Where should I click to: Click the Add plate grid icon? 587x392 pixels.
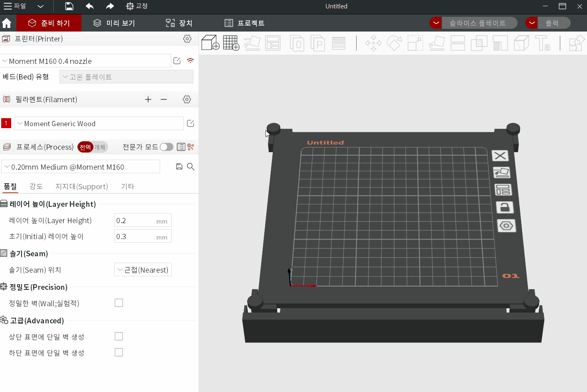pos(231,43)
